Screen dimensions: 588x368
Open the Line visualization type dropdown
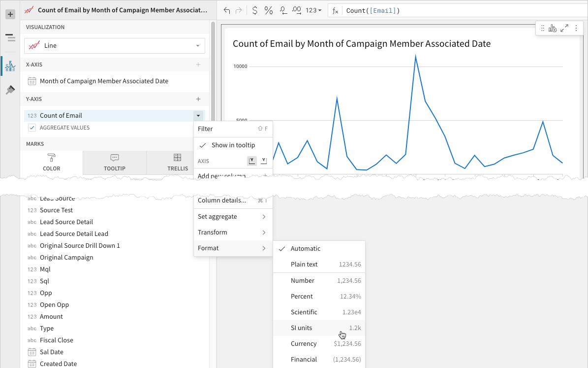[115, 46]
